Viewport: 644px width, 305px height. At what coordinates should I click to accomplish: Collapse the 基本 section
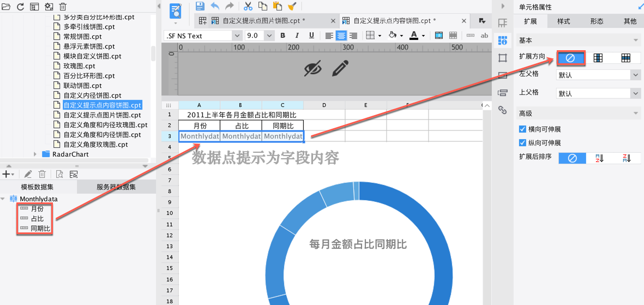636,41
